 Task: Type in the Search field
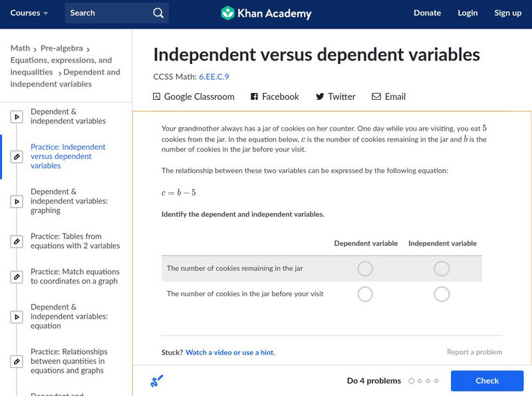[x=106, y=13]
